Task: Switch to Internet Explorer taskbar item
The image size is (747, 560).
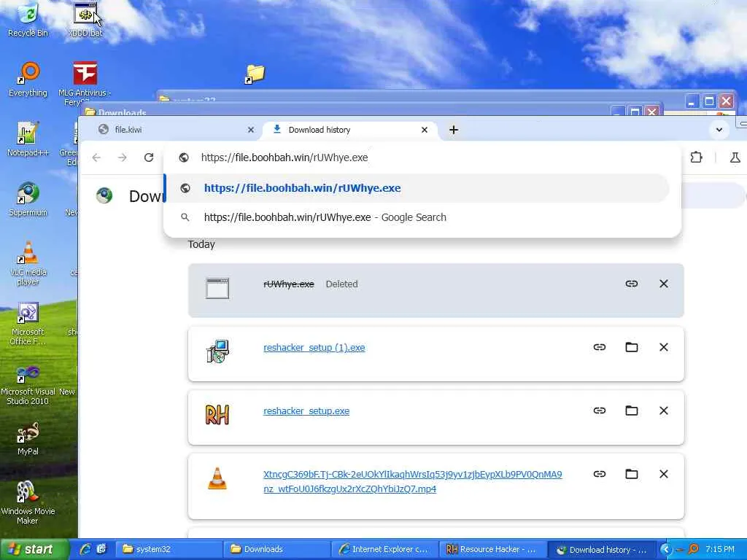Action: (x=385, y=549)
